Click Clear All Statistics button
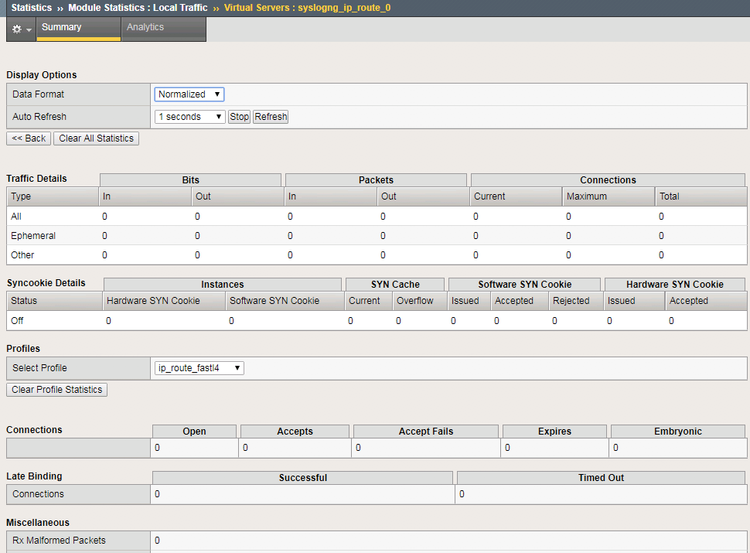 click(x=96, y=138)
